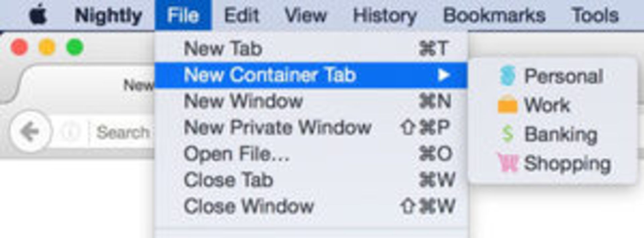Open the View menu
644x238 pixels.
(306, 15)
